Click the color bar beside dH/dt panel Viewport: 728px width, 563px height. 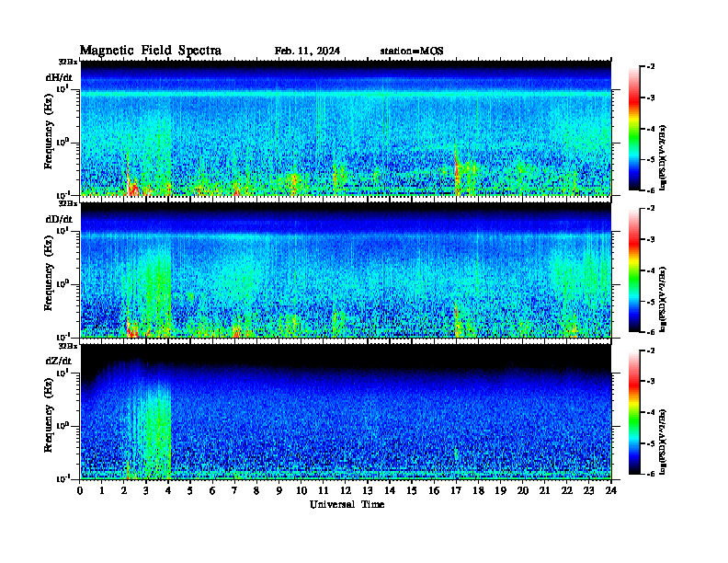click(634, 129)
